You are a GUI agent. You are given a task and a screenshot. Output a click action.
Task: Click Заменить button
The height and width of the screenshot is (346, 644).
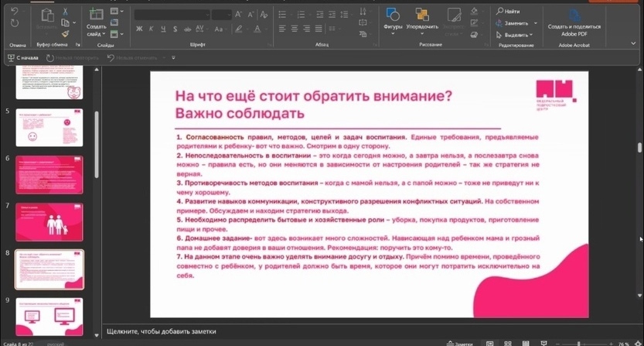tap(512, 23)
